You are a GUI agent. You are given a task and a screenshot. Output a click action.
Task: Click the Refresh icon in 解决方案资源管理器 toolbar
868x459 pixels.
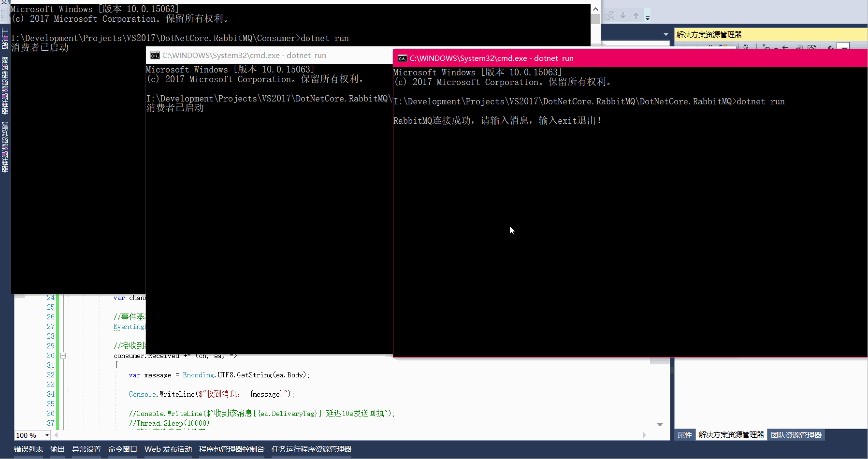(x=746, y=46)
